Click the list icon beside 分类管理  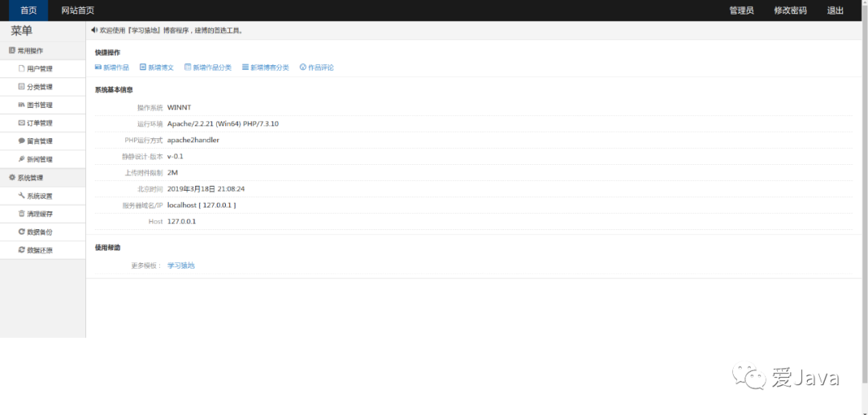[x=22, y=86]
